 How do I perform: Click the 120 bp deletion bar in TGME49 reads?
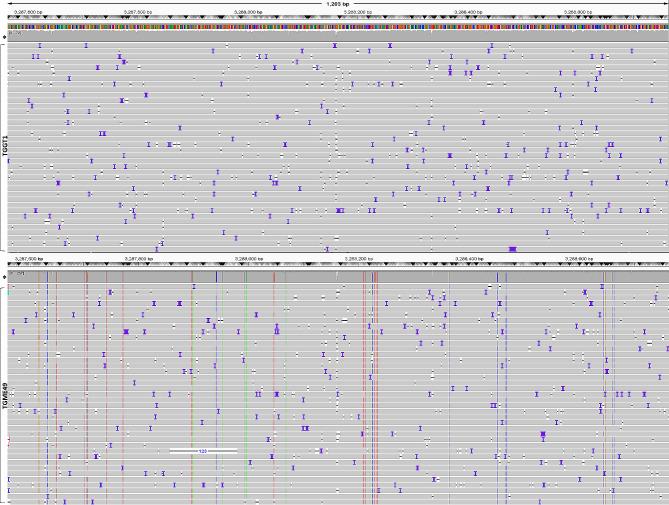click(203, 450)
